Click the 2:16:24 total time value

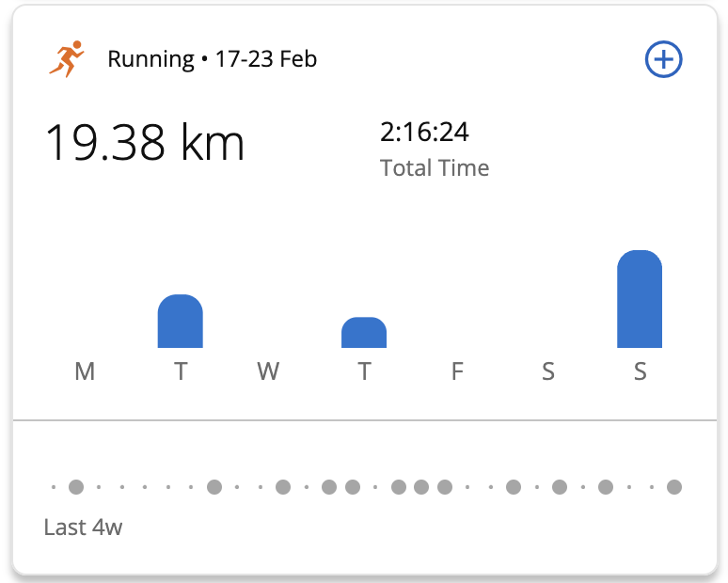pyautogui.click(x=424, y=132)
